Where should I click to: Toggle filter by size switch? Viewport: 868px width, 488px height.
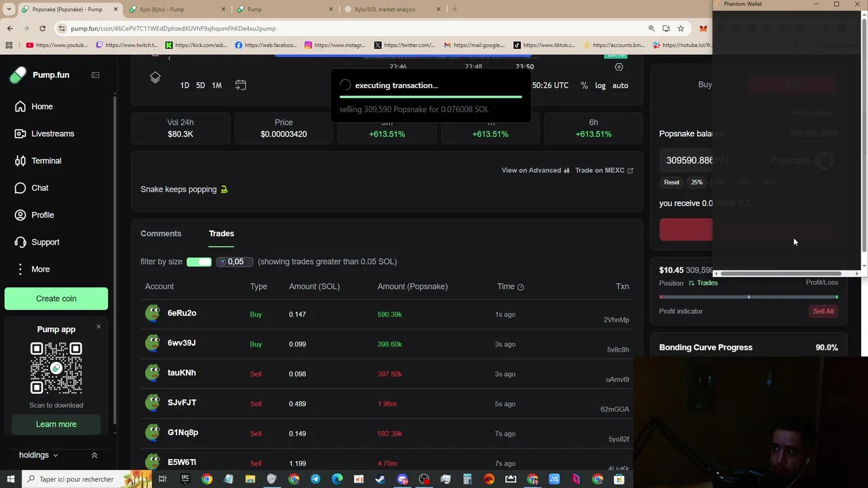(x=199, y=262)
